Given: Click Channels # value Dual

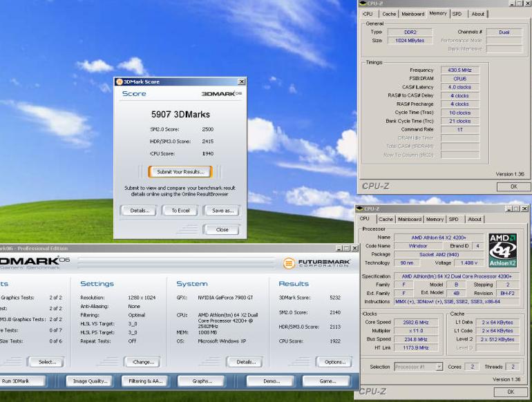Looking at the screenshot, I should click(x=504, y=32).
